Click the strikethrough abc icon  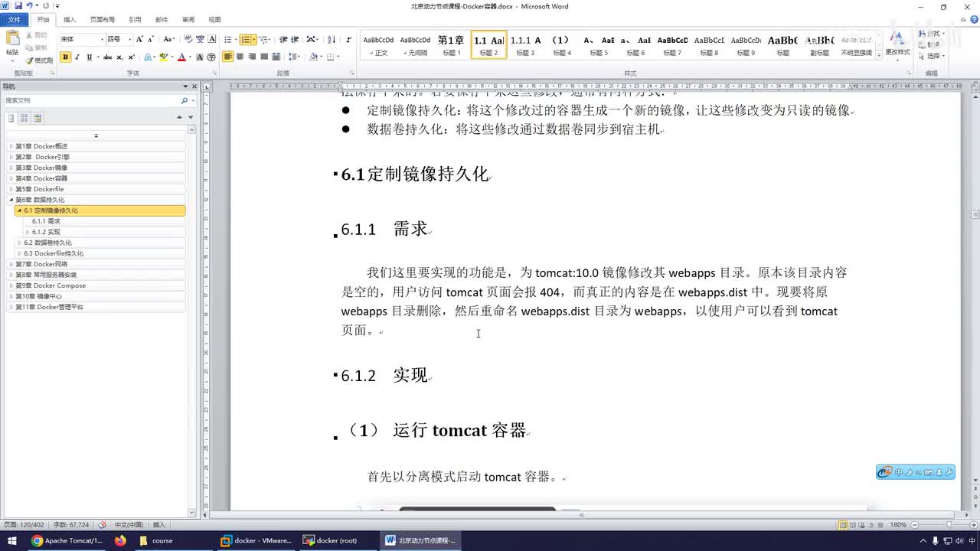tap(107, 57)
